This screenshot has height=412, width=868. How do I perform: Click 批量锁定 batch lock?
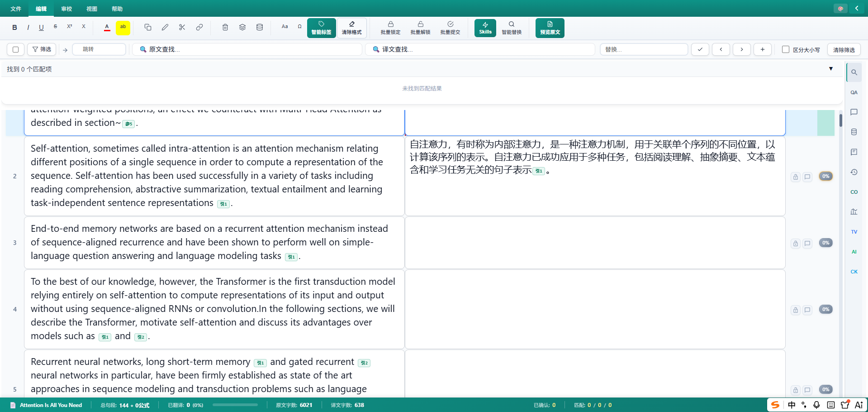point(390,28)
